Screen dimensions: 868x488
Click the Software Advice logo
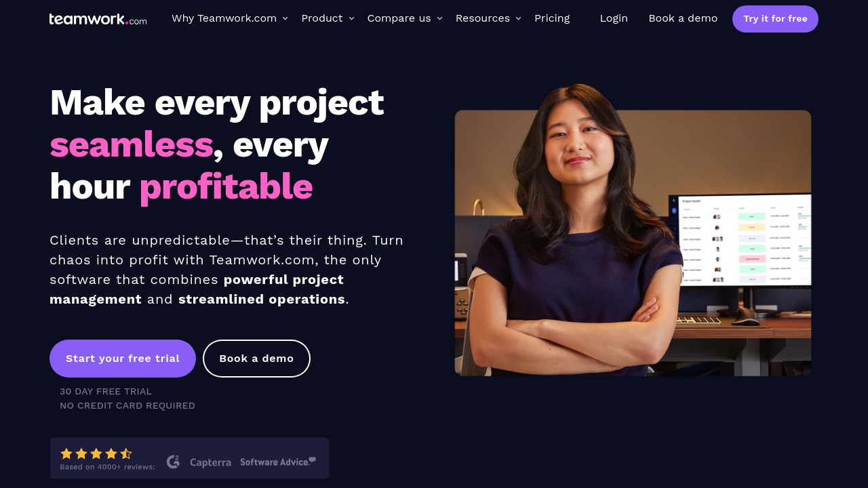click(x=278, y=462)
